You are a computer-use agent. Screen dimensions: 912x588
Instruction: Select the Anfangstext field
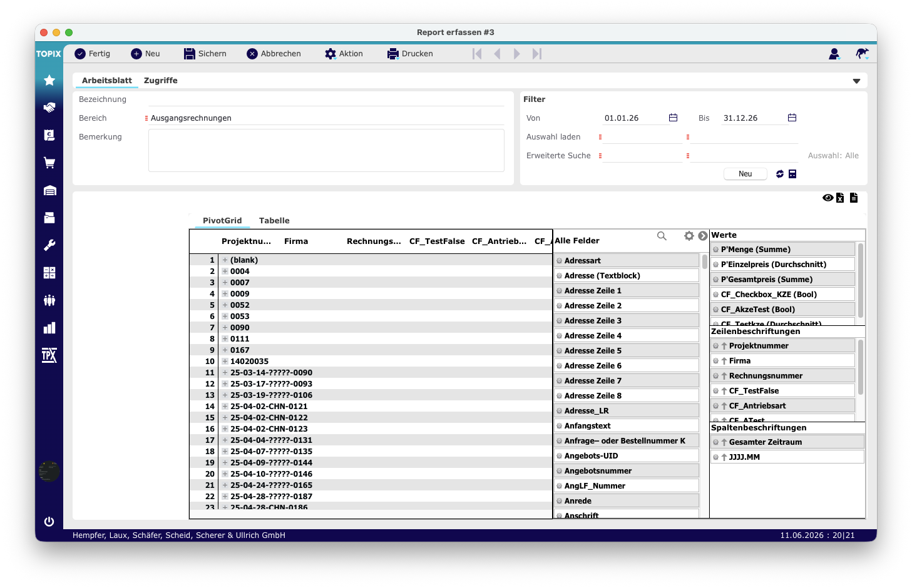click(627, 426)
